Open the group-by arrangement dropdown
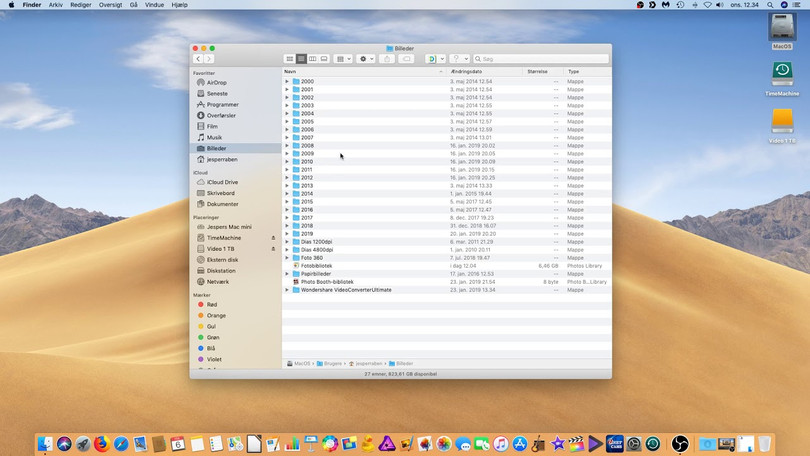Image resolution: width=810 pixels, height=456 pixels. click(x=343, y=59)
